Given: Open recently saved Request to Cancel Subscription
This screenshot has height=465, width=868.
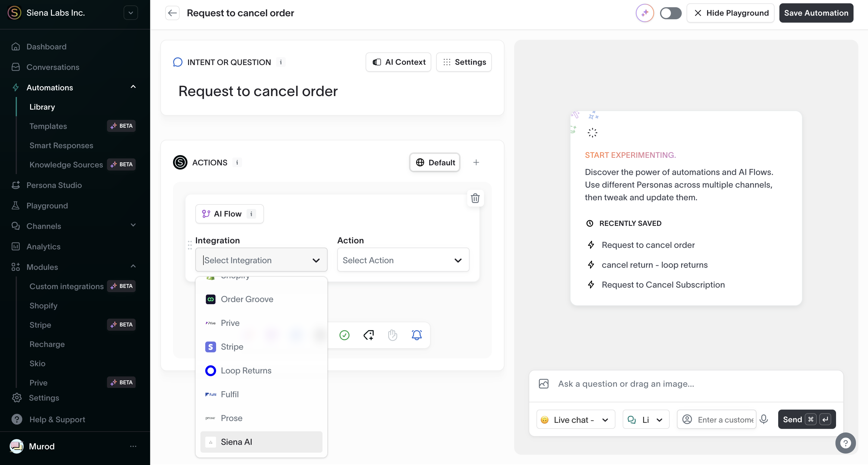Looking at the screenshot, I should tap(663, 285).
